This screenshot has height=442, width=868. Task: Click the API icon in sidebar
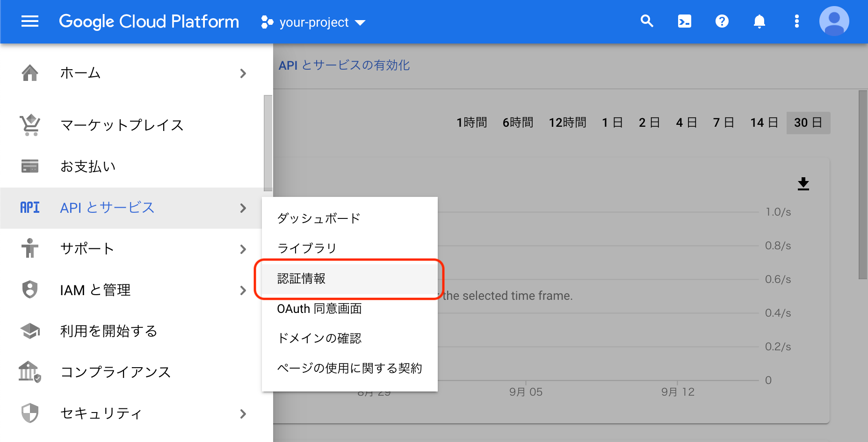30,208
